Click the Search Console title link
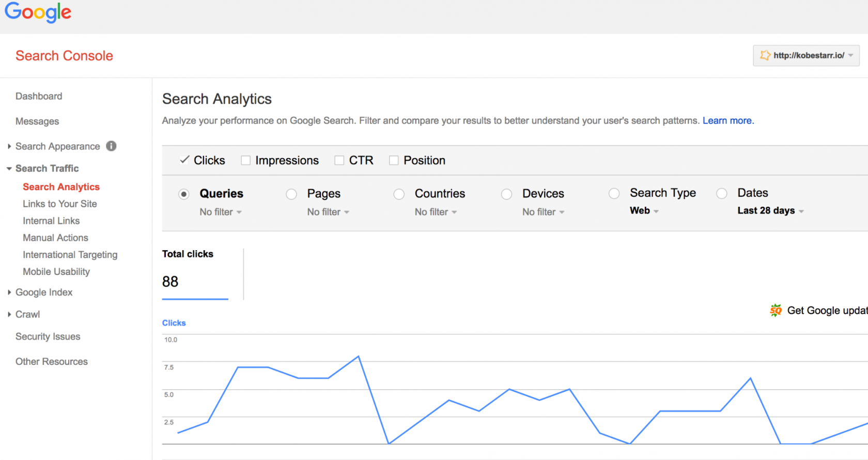This screenshot has width=868, height=460. [64, 56]
